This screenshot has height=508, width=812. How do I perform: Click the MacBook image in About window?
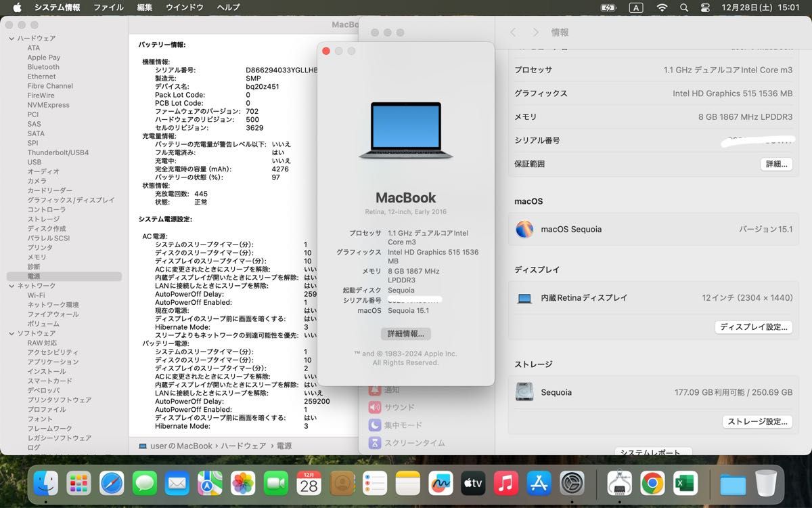click(x=406, y=131)
